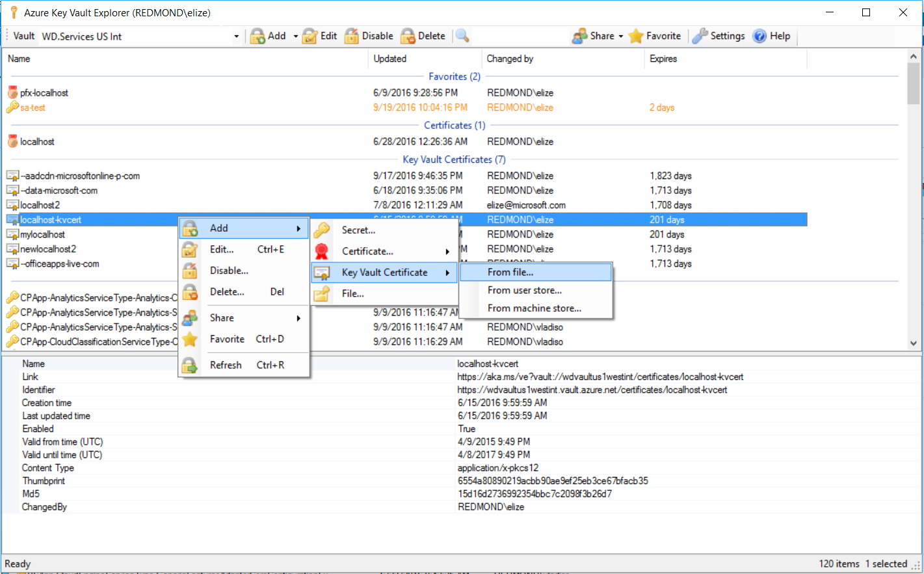This screenshot has width=924, height=574.
Task: Click the Favorite star icon in context menu
Action: coord(190,339)
